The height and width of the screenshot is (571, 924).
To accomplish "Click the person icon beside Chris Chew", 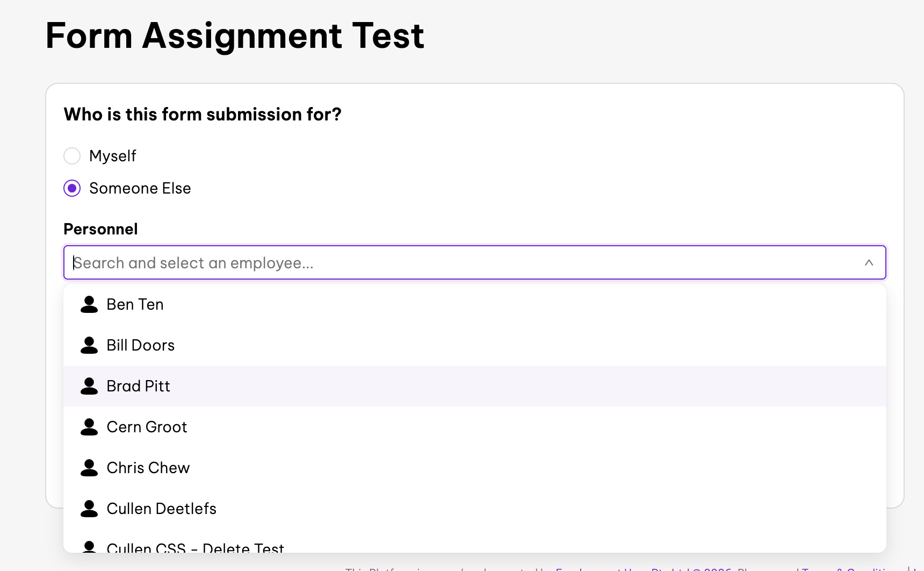I will click(89, 468).
